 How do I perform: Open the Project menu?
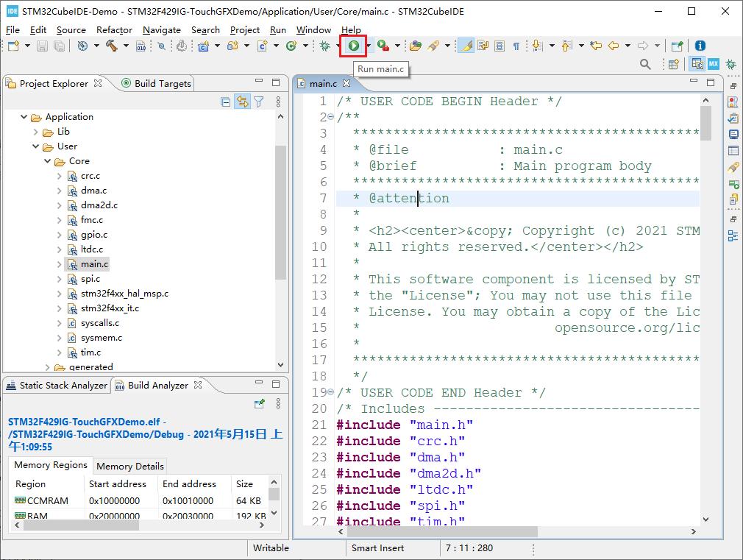tap(244, 29)
